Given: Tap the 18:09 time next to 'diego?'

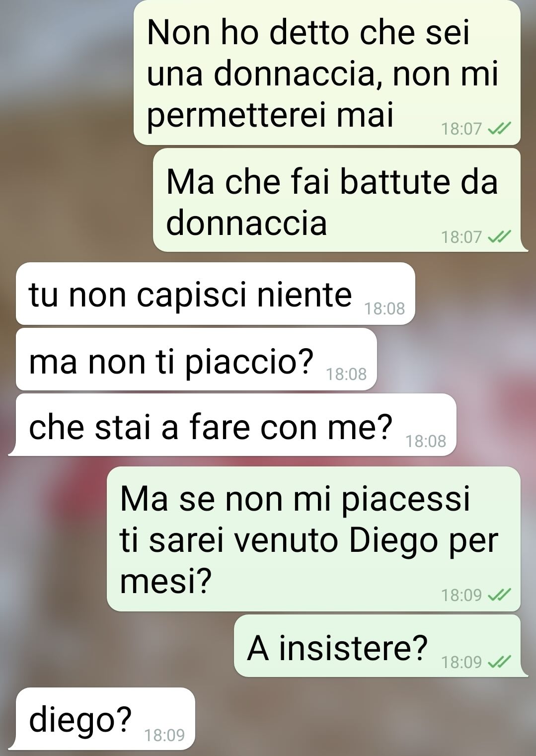Looking at the screenshot, I should coord(164,735).
